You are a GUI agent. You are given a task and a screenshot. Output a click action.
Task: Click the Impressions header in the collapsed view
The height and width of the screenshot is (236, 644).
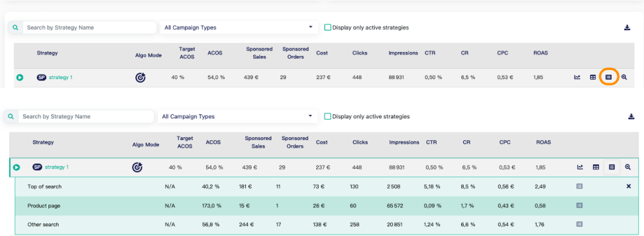pyautogui.click(x=403, y=53)
